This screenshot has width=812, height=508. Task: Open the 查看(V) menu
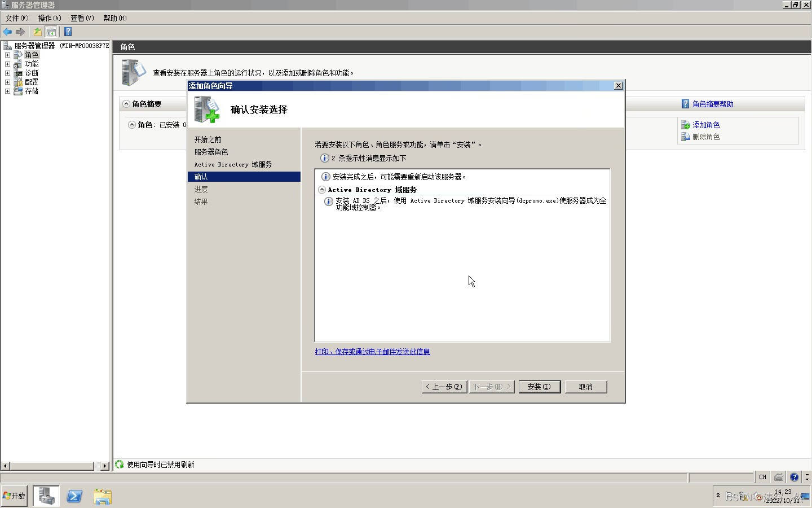(x=82, y=18)
